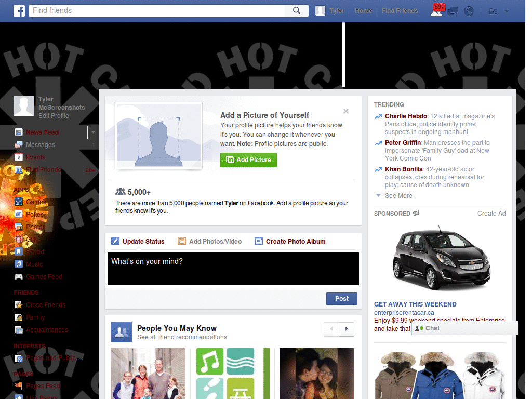The width and height of the screenshot is (532, 399).
Task: Click the Events calendar icon
Action: 19,157
